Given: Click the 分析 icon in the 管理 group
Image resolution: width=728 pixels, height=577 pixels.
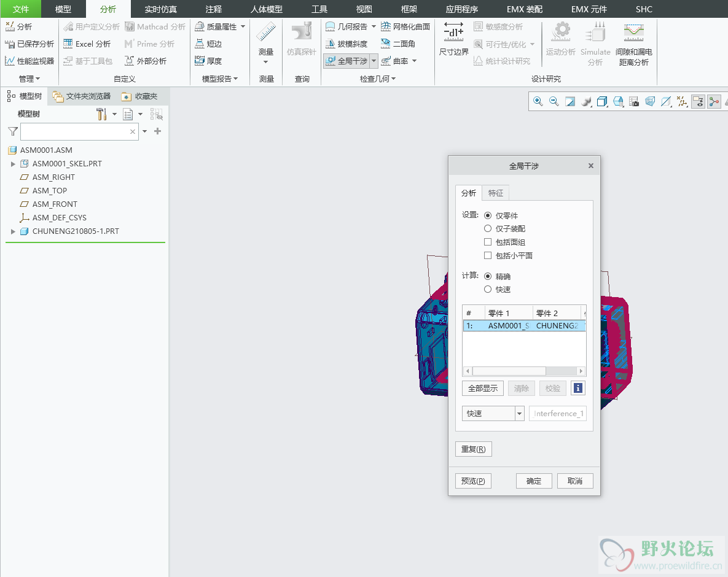Looking at the screenshot, I should (10, 27).
